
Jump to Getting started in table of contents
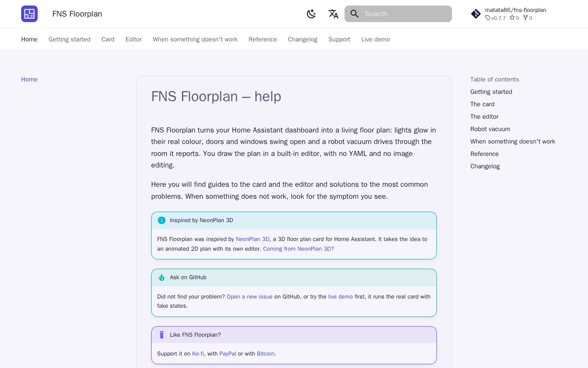point(491,92)
